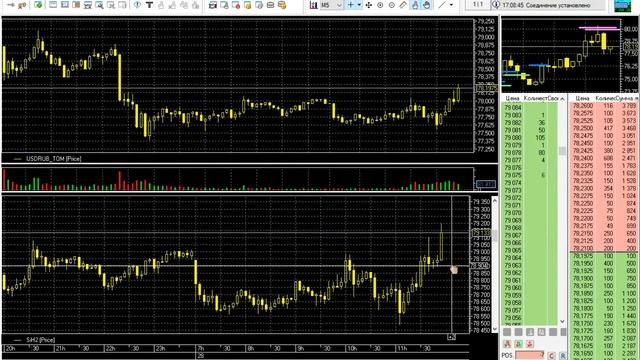Click the mini chart thumbnail in top-right toolbar
The image size is (640, 360).
click(x=623, y=6)
